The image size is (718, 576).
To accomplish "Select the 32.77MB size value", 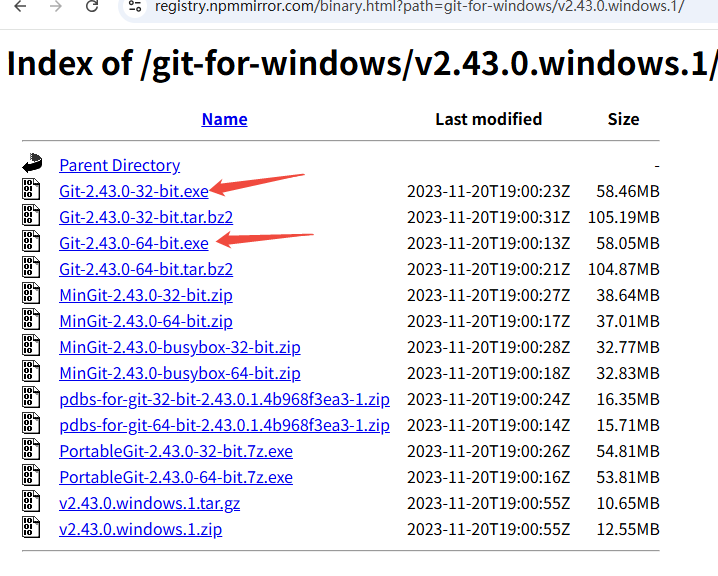I will (x=628, y=348).
